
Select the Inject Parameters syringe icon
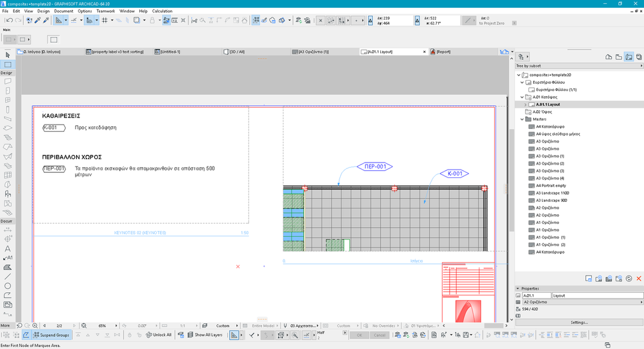pyautogui.click(x=46, y=20)
